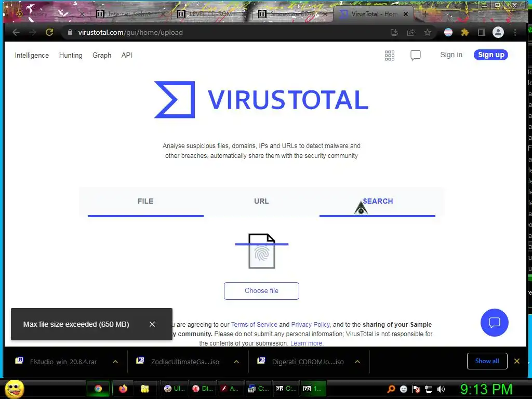Click the Choose file button
532x399 pixels.
(262, 291)
